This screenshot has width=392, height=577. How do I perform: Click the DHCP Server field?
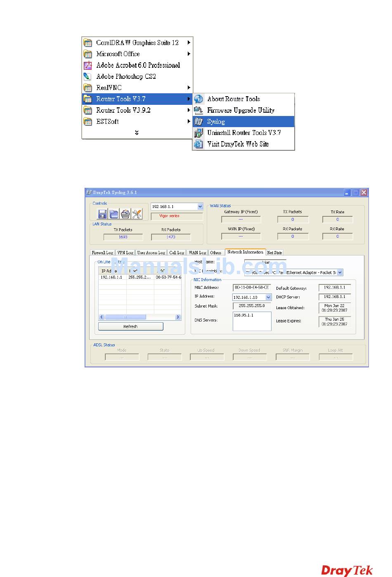pyautogui.click(x=335, y=297)
